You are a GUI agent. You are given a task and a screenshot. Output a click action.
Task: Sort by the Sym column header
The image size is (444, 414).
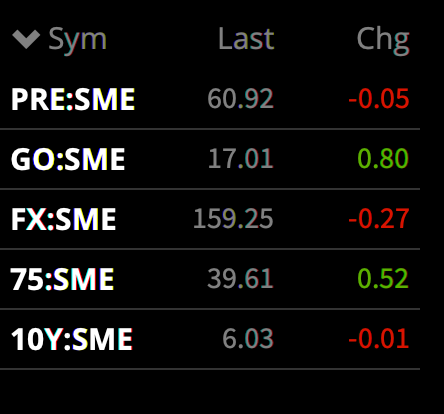pyautogui.click(x=77, y=41)
